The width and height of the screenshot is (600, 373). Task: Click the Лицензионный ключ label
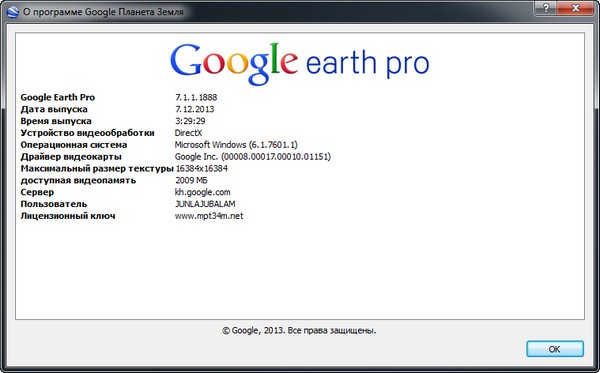coord(68,216)
